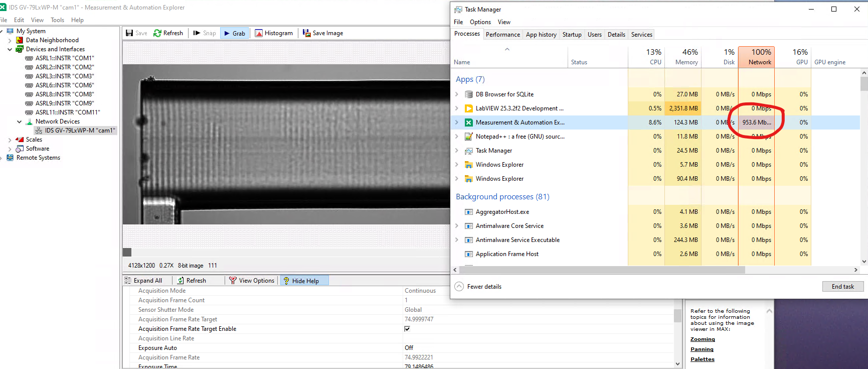Open the Histogram tool

tap(259, 33)
